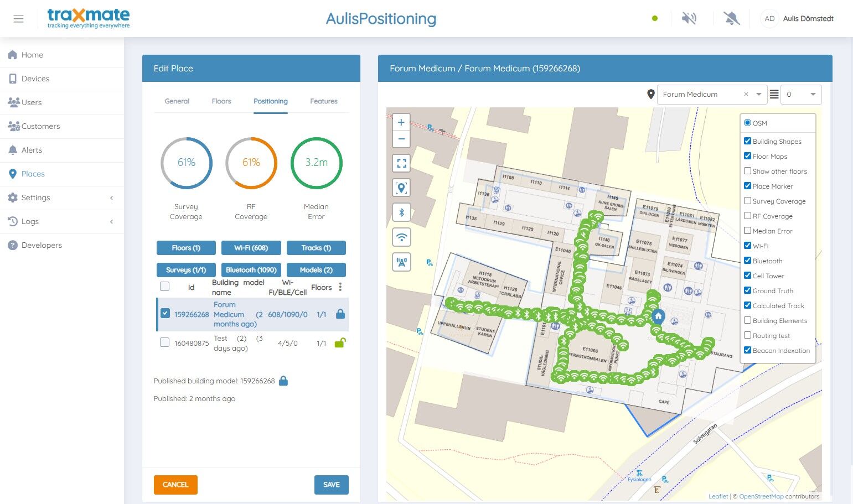Viewport: 853px width, 504px height.
Task: Click the Surveys (1/1) button
Action: pos(186,270)
